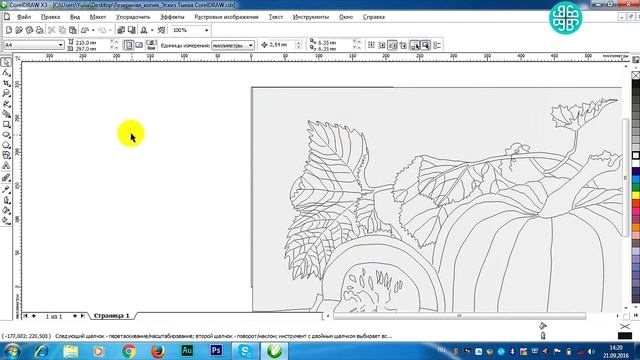This screenshot has width=640, height=360.
Task: Click the Copy icon
Action: (62, 30)
